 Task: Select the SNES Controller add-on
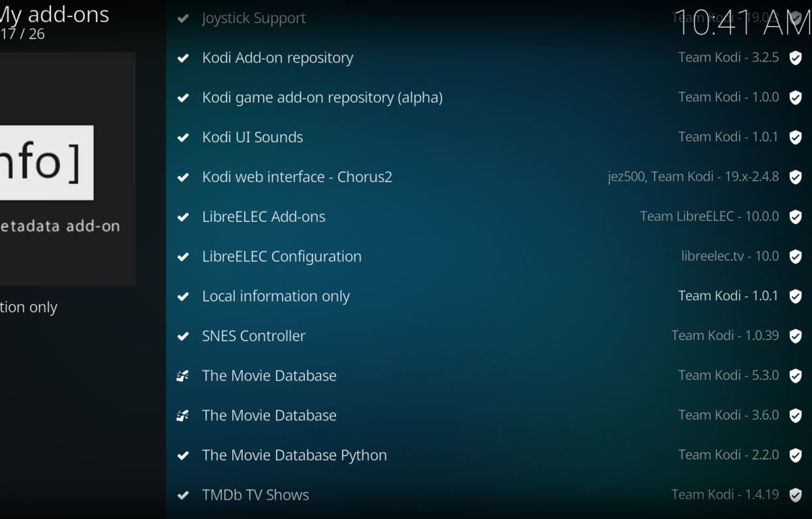[x=253, y=336]
